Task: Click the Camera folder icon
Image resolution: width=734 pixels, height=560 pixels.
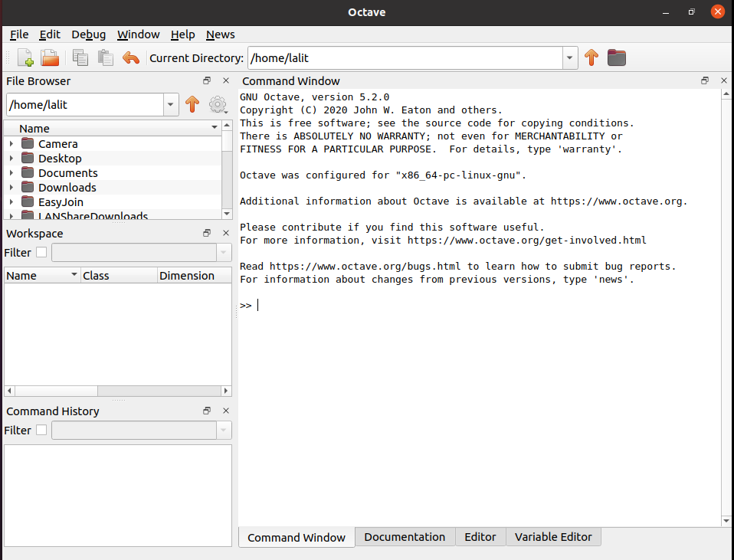Action: pyautogui.click(x=28, y=143)
